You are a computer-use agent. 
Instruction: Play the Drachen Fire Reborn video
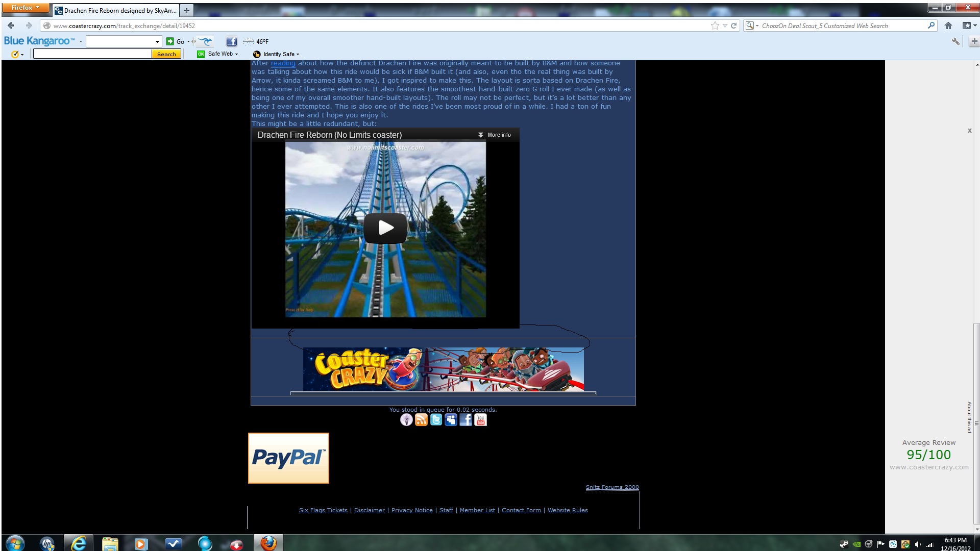click(x=385, y=228)
